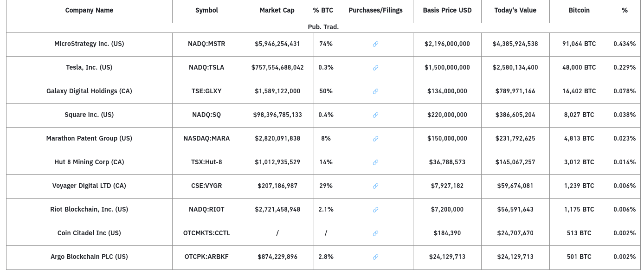
Task: Click the Basis Price USD column header
Action: pos(447,10)
